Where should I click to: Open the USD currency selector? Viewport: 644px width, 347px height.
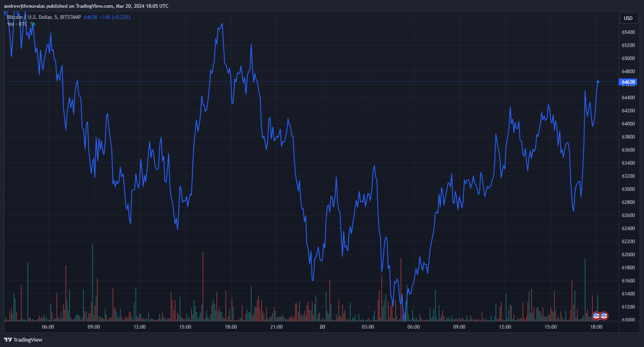[x=628, y=18]
